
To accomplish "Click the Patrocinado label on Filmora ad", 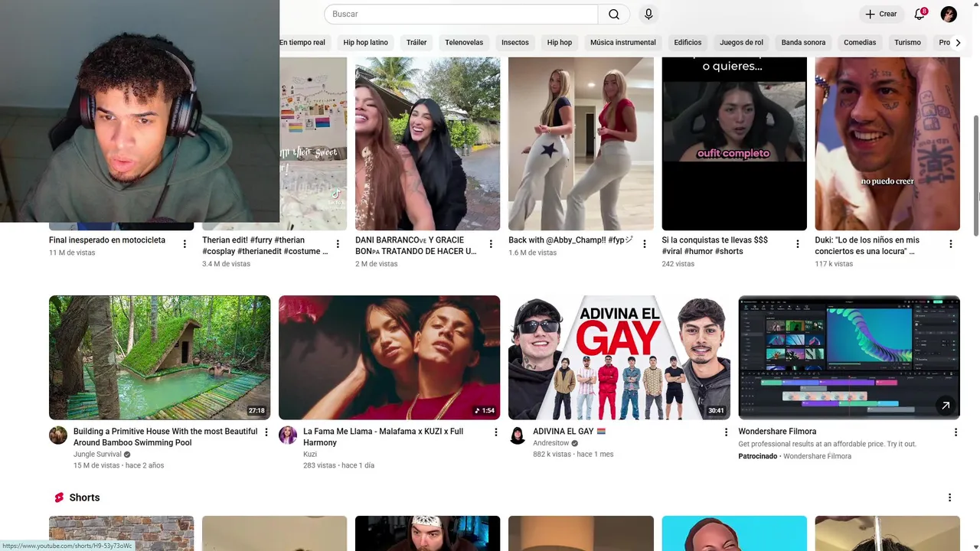I will (x=758, y=456).
